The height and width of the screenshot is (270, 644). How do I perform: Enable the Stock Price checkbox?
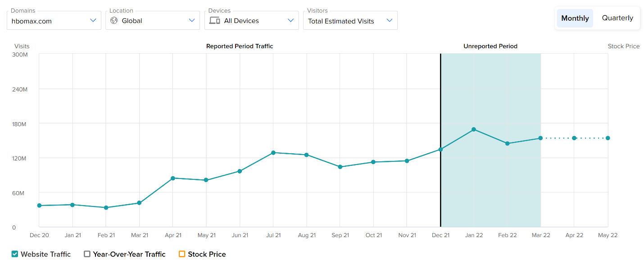tap(182, 254)
